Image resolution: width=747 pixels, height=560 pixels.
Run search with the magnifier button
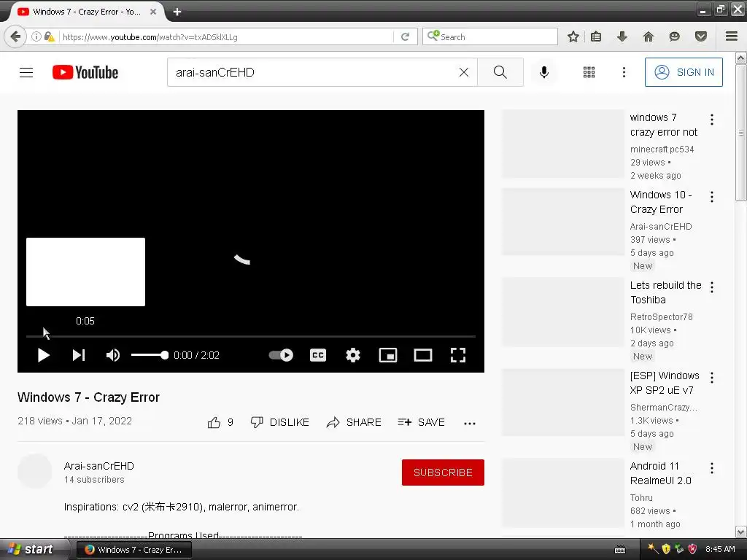(500, 72)
